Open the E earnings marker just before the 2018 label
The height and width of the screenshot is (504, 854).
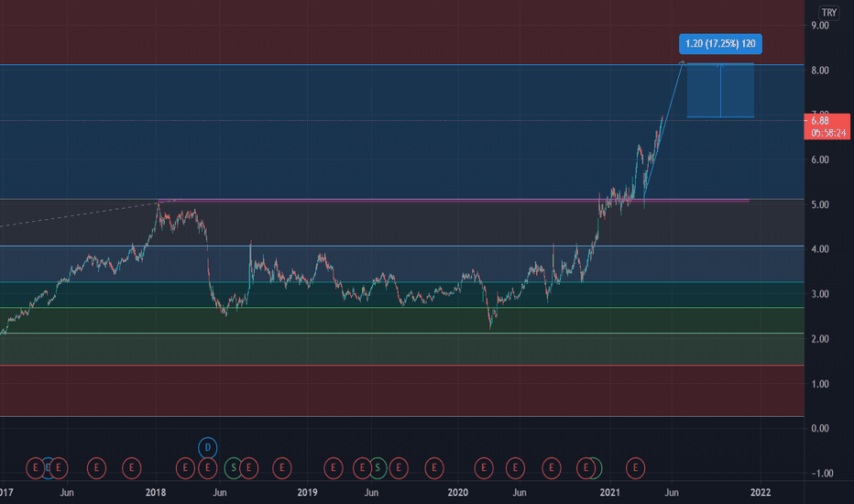[131, 468]
